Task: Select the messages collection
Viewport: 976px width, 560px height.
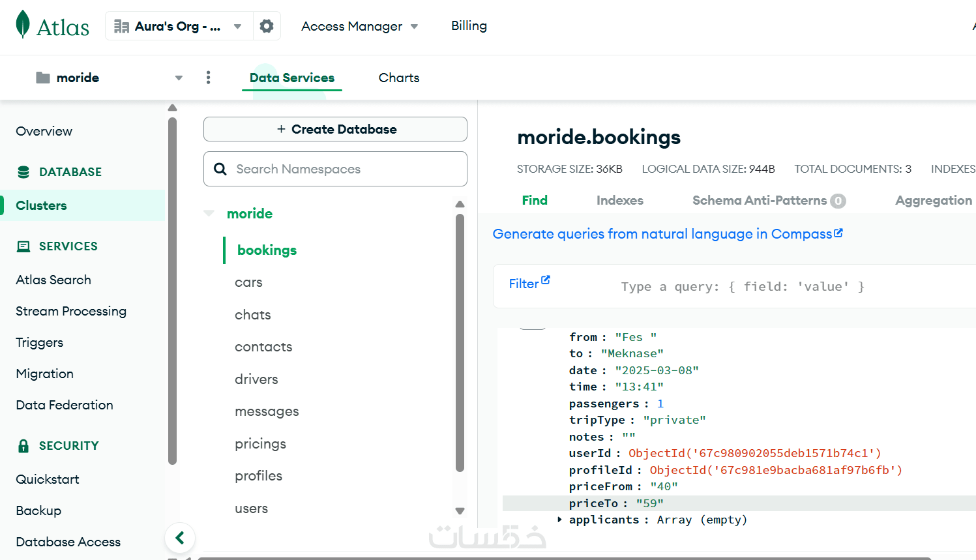Action: click(267, 412)
